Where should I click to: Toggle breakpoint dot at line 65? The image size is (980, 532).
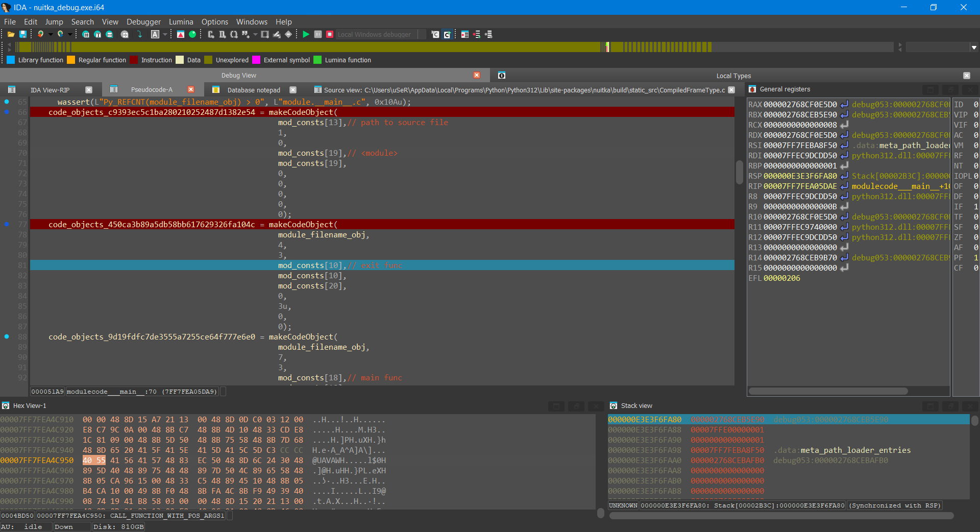[x=7, y=102]
